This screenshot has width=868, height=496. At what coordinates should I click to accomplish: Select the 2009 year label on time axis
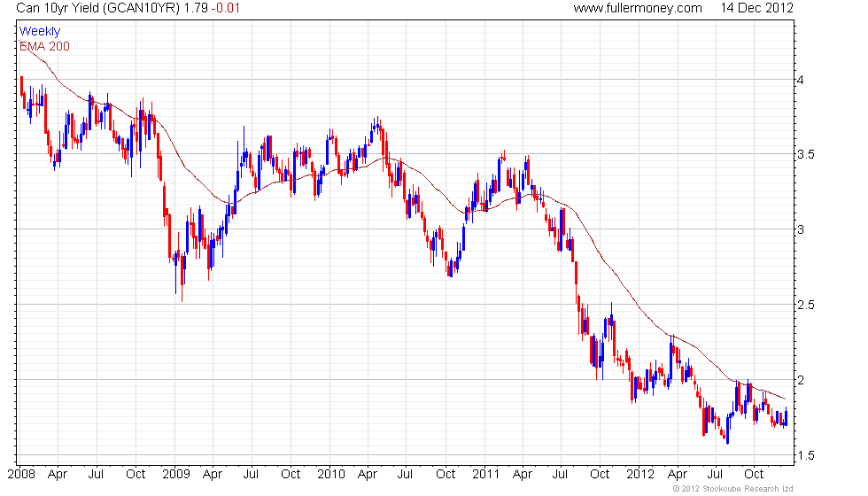pos(176,475)
